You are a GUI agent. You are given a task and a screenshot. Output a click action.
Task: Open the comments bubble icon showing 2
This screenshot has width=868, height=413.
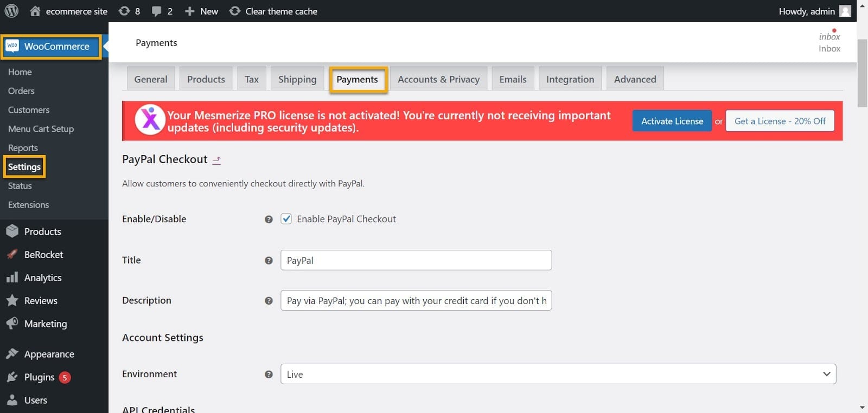click(x=157, y=11)
